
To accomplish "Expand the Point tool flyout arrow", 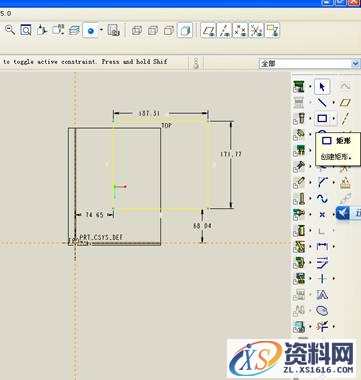I will point(334,215).
